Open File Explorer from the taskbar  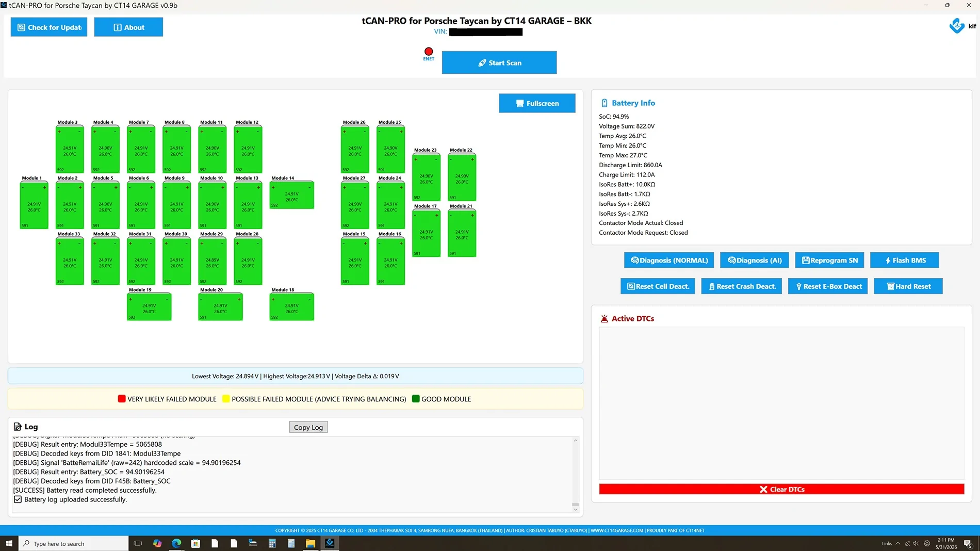pos(310,543)
